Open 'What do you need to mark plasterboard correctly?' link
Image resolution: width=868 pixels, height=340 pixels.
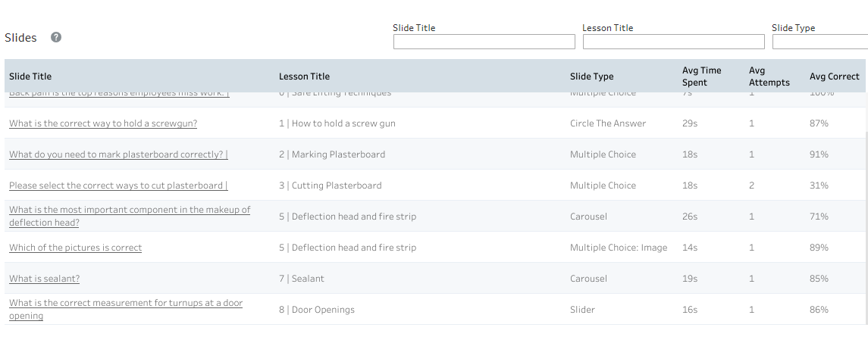pyautogui.click(x=118, y=154)
